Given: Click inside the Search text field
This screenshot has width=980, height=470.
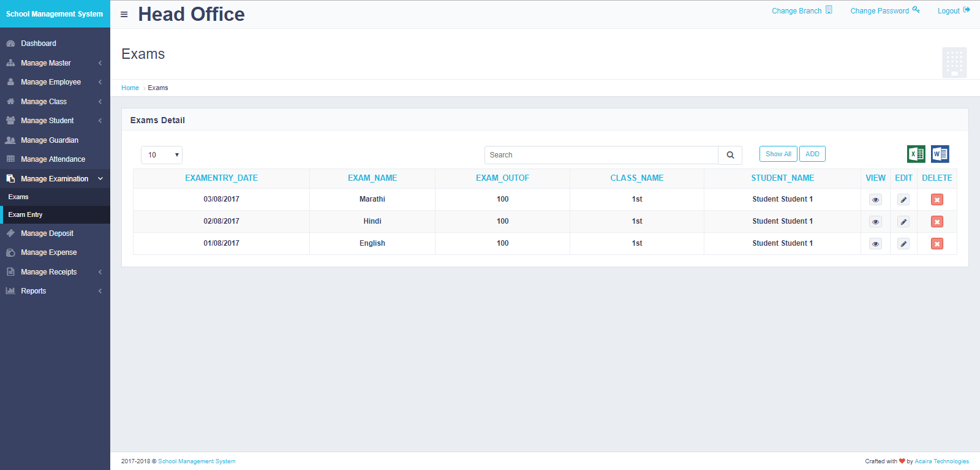Looking at the screenshot, I should pyautogui.click(x=600, y=155).
